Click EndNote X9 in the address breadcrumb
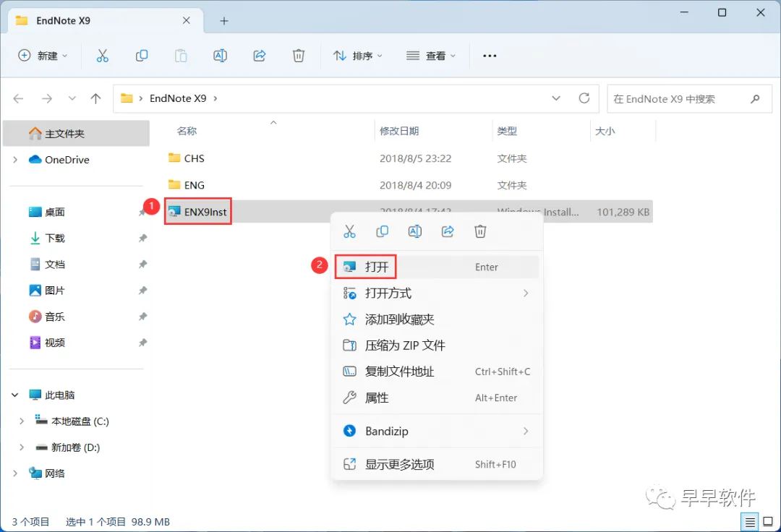This screenshot has width=781, height=532. click(x=178, y=98)
